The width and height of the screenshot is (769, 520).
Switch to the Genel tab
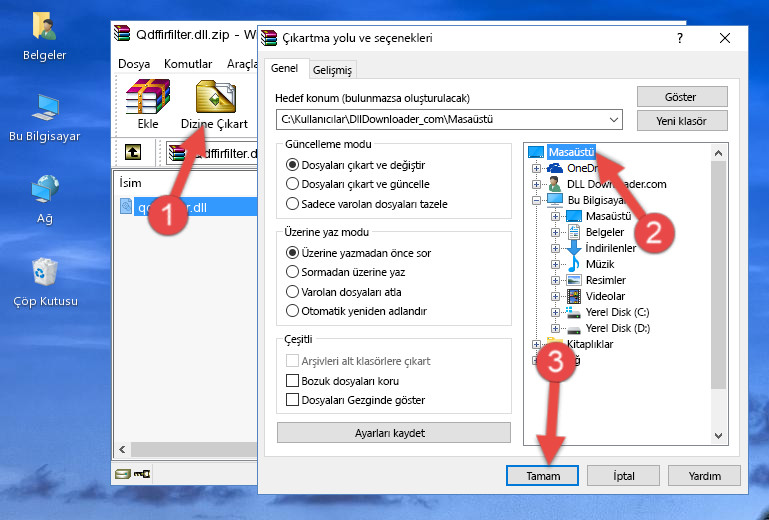[x=284, y=68]
